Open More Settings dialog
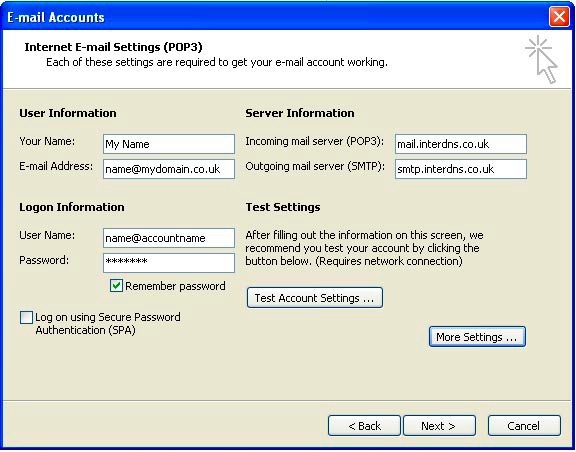This screenshot has height=452, width=576. 477,337
